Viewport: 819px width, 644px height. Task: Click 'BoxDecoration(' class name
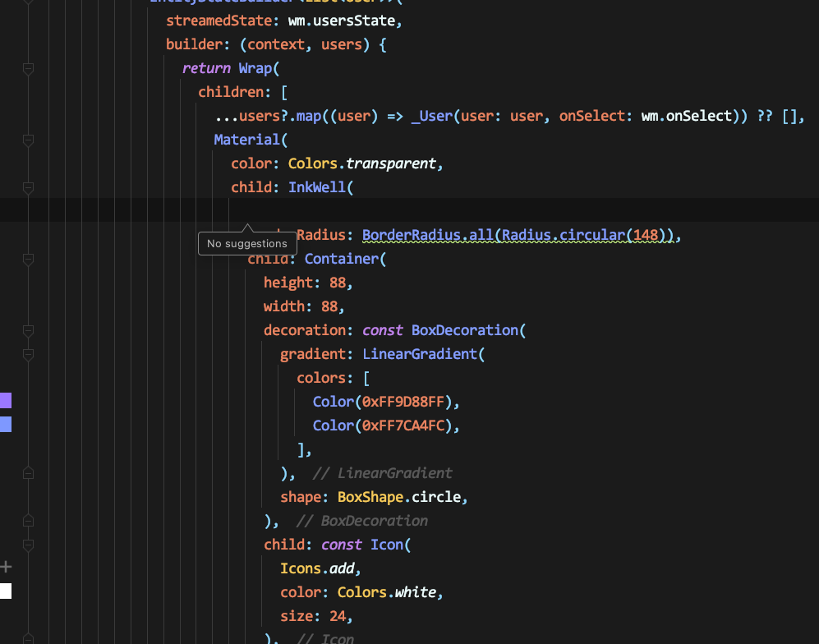pyautogui.click(x=468, y=330)
